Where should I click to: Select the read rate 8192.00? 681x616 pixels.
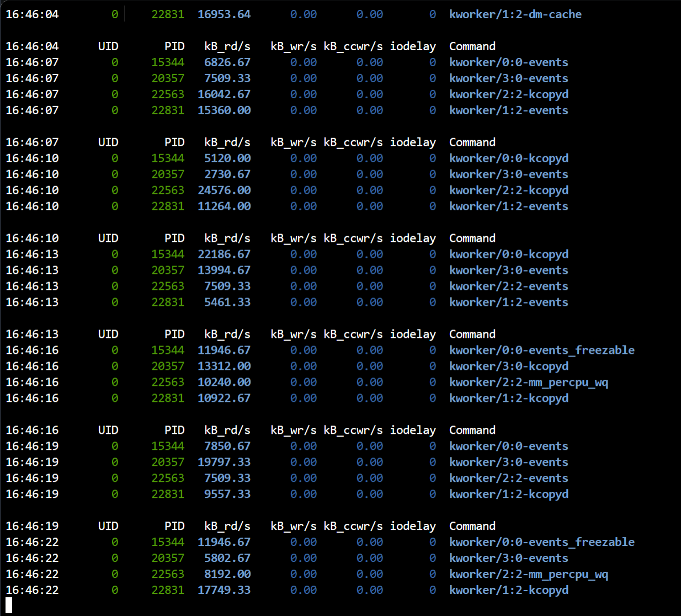(x=227, y=574)
